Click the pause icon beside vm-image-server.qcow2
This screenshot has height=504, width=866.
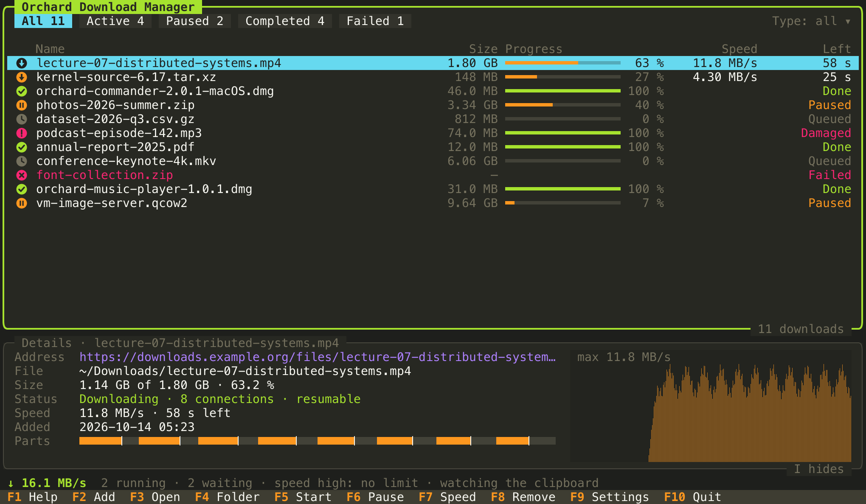coord(22,203)
